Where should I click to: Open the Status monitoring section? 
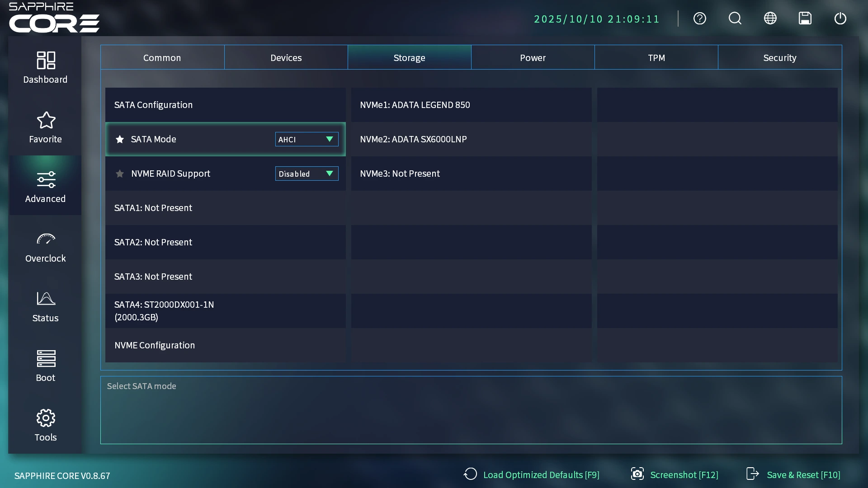point(45,306)
